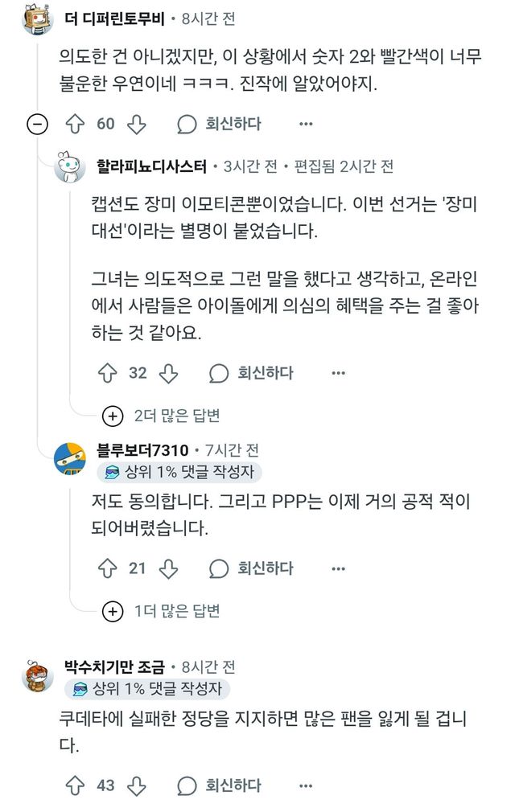Screen dimensions: 515x812
Task: Upvote 블루보더7310's reply with 21 votes
Action: tap(107, 568)
